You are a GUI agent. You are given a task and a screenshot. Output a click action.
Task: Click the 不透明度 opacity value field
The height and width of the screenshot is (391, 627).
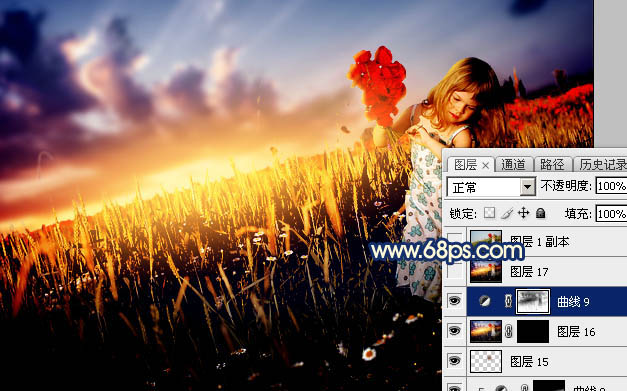pyautogui.click(x=611, y=186)
